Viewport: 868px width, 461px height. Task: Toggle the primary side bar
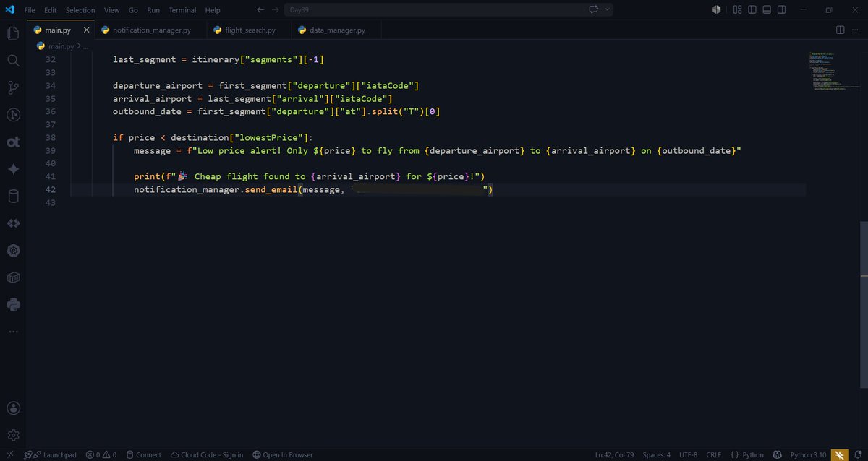(x=752, y=10)
